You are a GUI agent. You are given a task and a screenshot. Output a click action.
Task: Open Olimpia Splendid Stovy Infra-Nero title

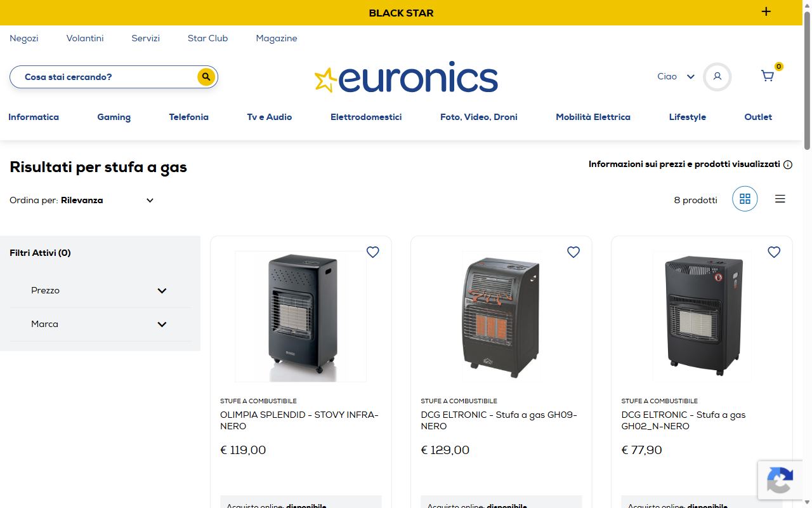pos(299,420)
